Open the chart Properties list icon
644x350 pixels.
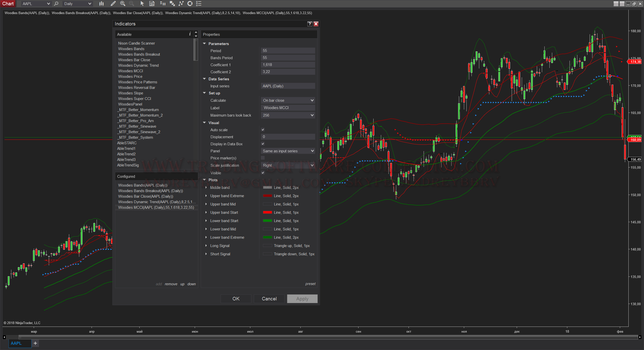(199, 4)
